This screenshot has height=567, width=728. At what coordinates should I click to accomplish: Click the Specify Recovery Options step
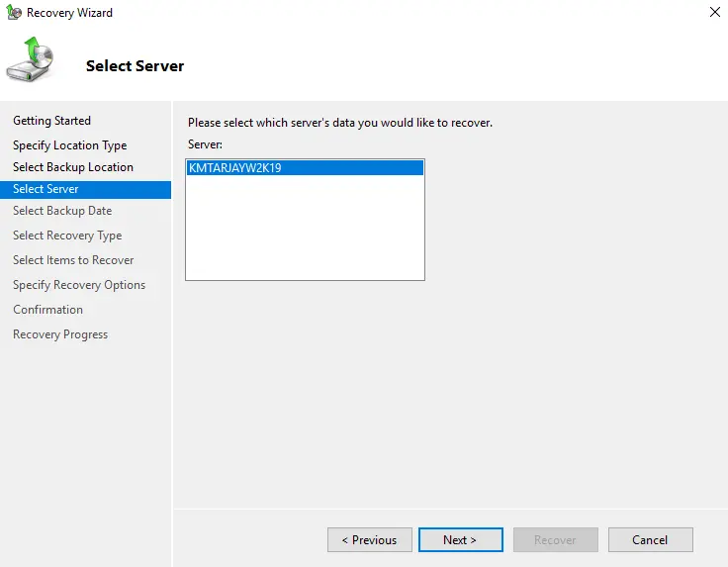point(79,285)
